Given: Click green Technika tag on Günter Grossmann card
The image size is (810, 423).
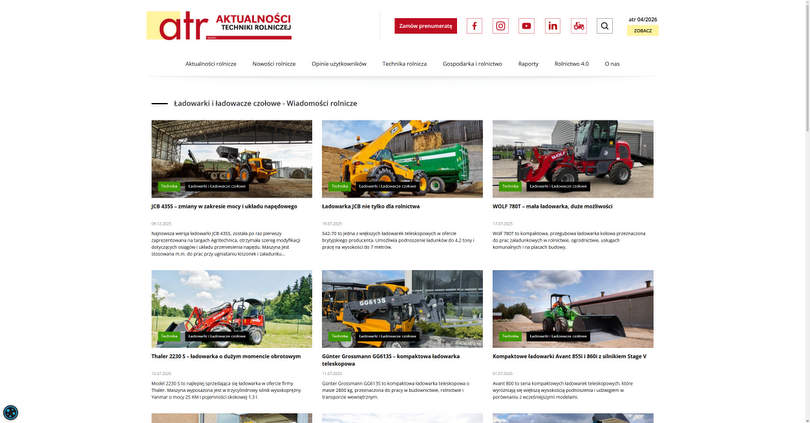Looking at the screenshot, I should point(340,336).
